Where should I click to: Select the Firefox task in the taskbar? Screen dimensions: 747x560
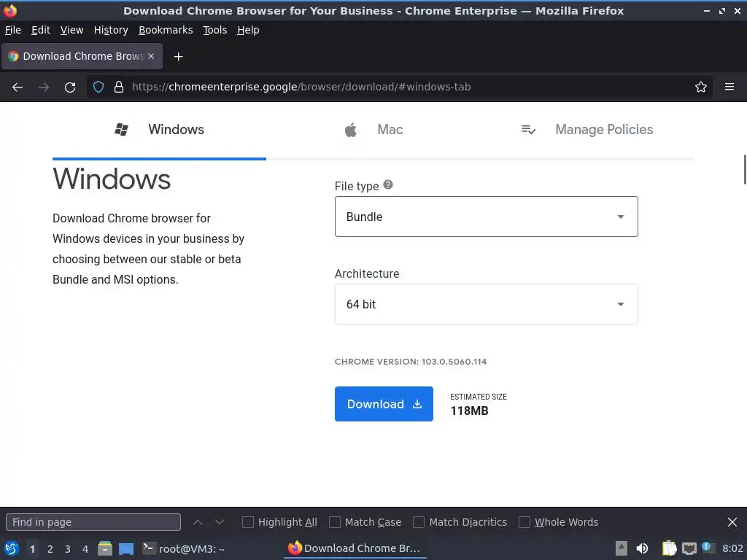click(x=355, y=548)
